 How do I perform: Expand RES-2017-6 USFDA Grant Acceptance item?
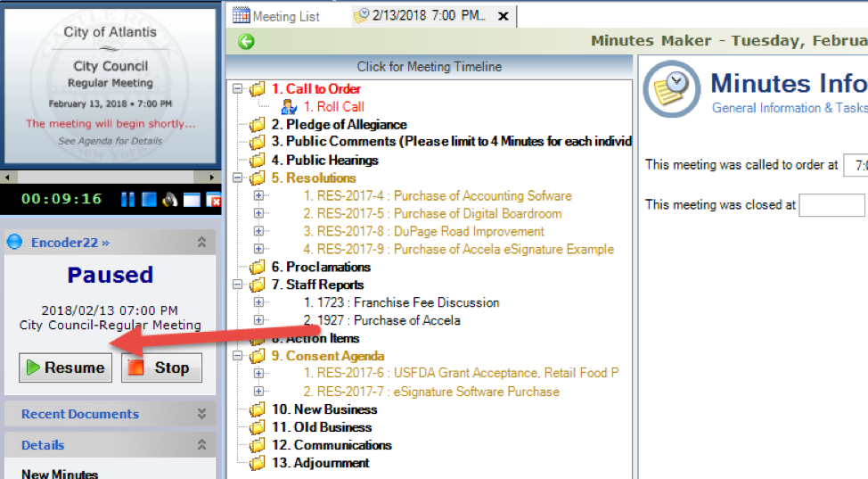point(258,374)
